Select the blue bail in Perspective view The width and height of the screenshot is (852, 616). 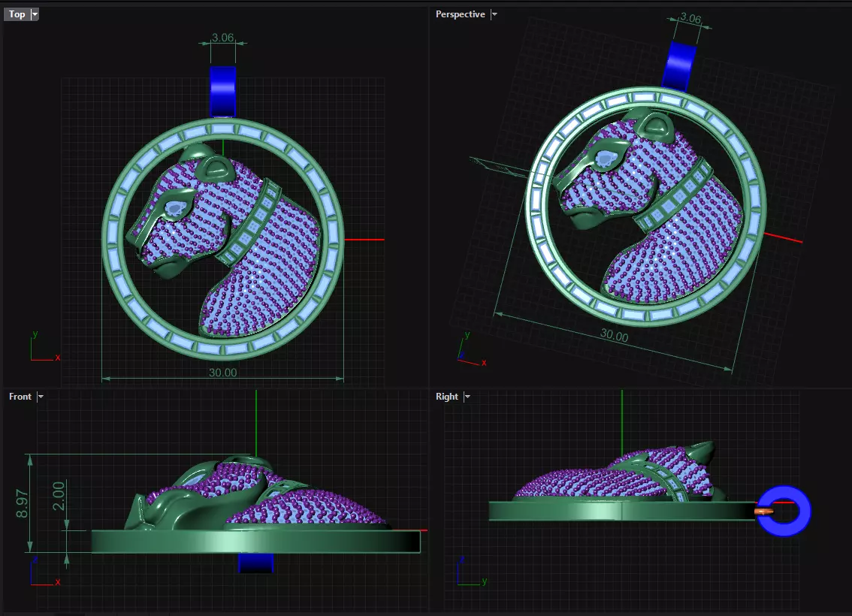pyautogui.click(x=679, y=65)
